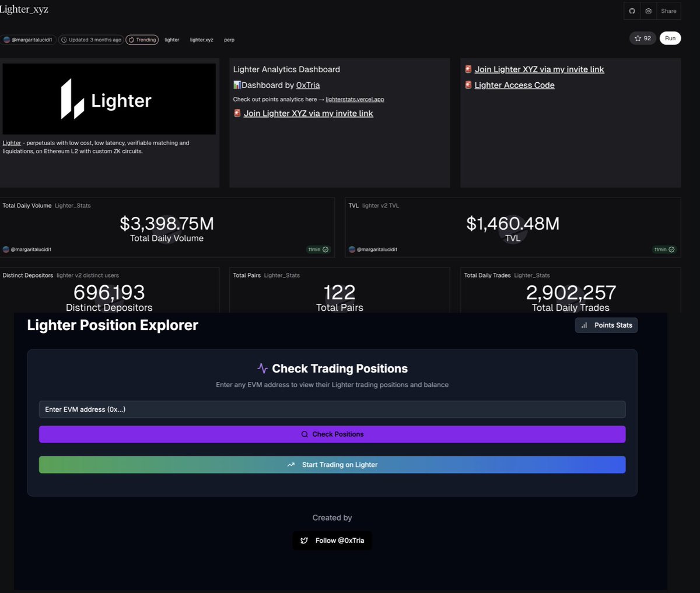Click the Enter EVM address input field
The image size is (700, 593).
coord(332,409)
